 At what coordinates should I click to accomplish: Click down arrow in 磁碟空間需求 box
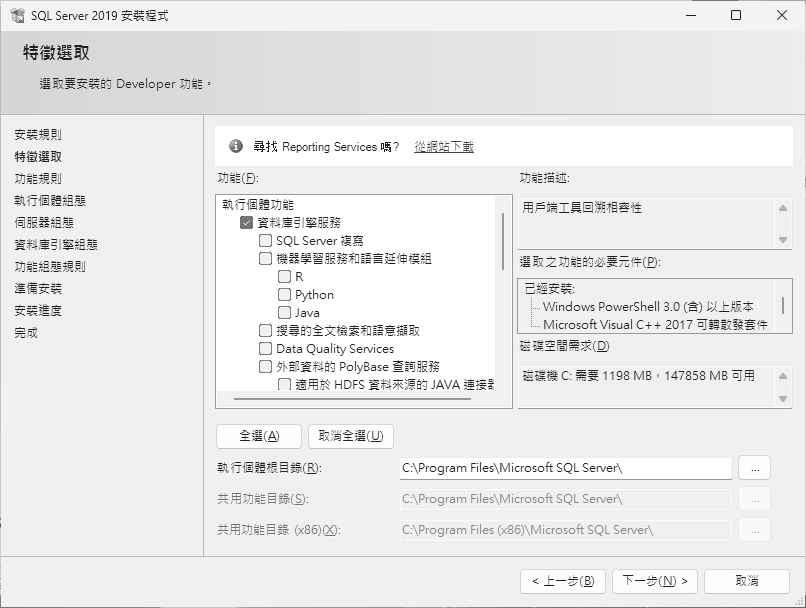(x=783, y=399)
